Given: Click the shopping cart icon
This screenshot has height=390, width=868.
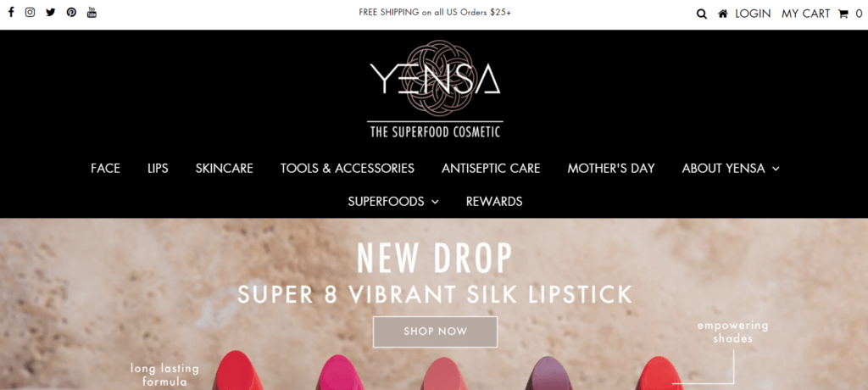Looking at the screenshot, I should 843,14.
